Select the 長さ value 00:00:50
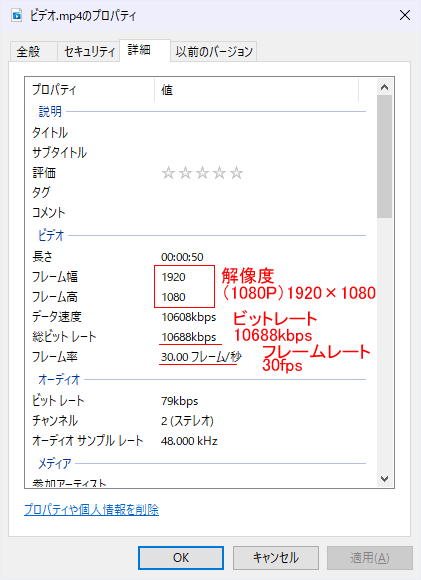The image size is (421, 580). pyautogui.click(x=182, y=257)
